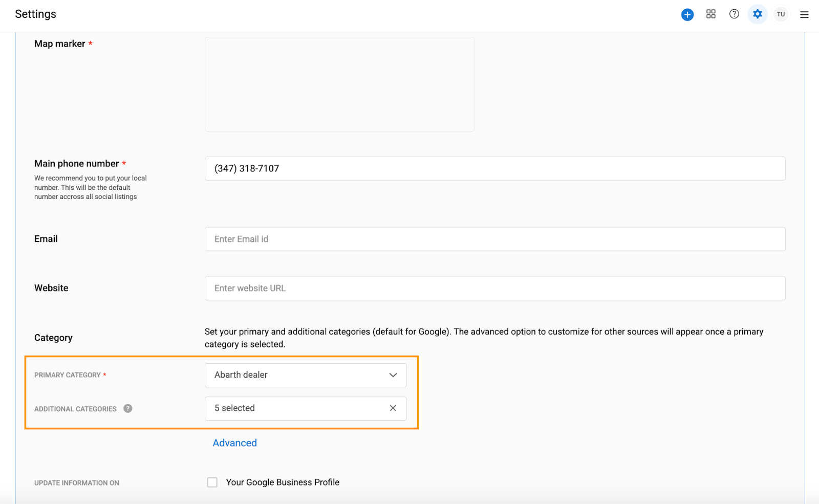Open the apps grid icon
The image size is (819, 504).
tap(710, 14)
